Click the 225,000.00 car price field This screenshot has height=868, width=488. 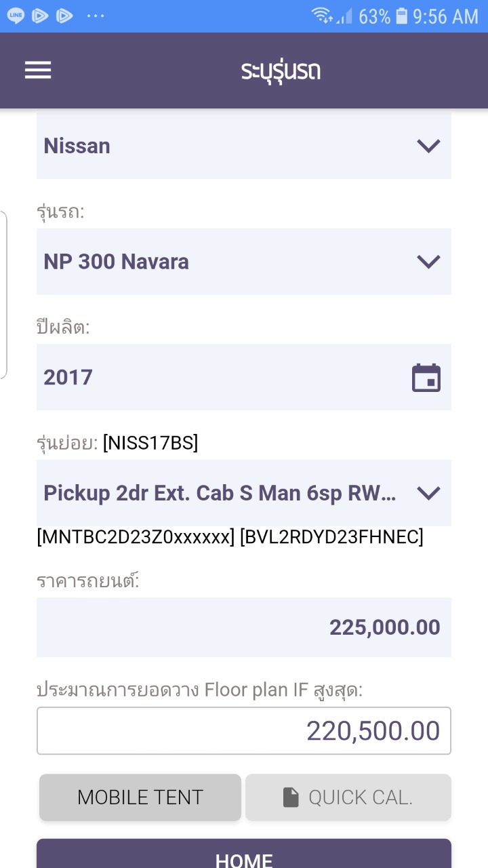244,627
